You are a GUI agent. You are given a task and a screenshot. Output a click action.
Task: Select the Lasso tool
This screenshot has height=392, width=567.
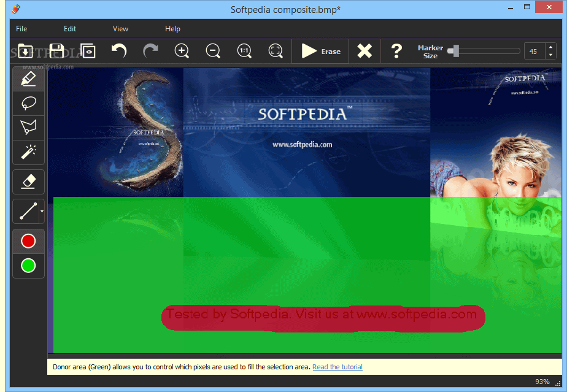[x=29, y=104]
